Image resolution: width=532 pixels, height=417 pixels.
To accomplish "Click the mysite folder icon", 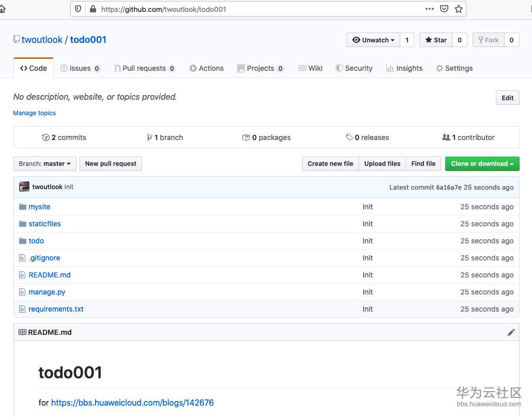I will 22,207.
